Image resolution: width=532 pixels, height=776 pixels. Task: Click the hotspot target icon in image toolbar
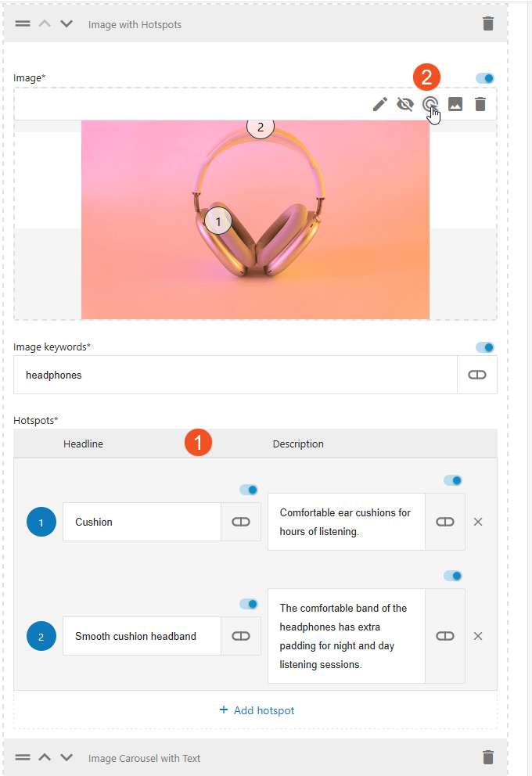[430, 104]
